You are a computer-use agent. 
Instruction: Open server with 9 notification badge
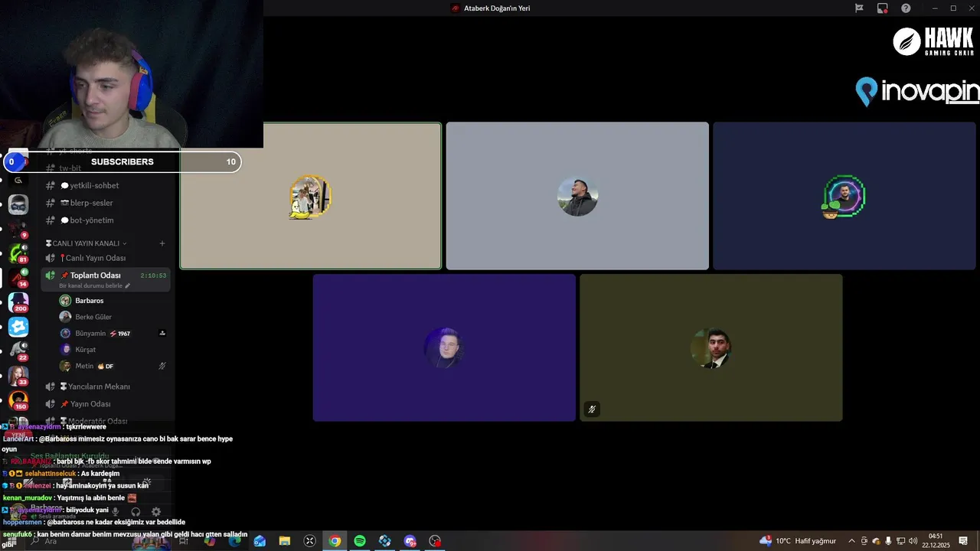tap(18, 229)
